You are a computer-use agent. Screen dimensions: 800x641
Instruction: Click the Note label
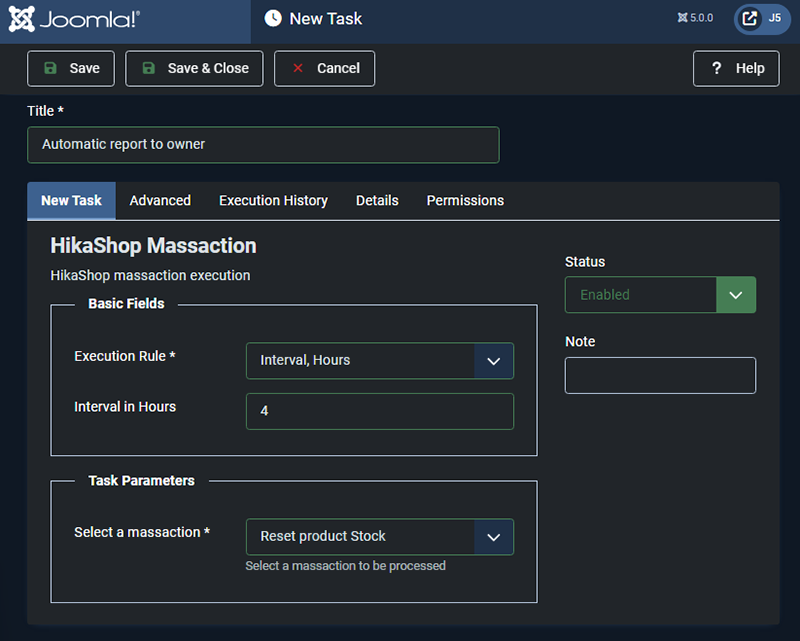pyautogui.click(x=580, y=341)
